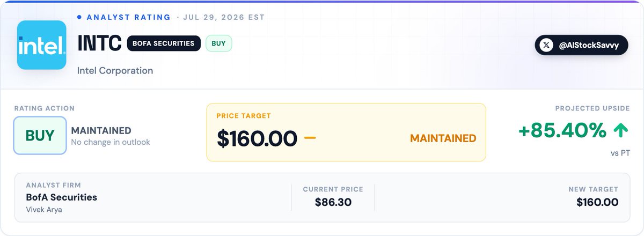
Task: Click the Intel Corporation company name
Action: coord(115,71)
